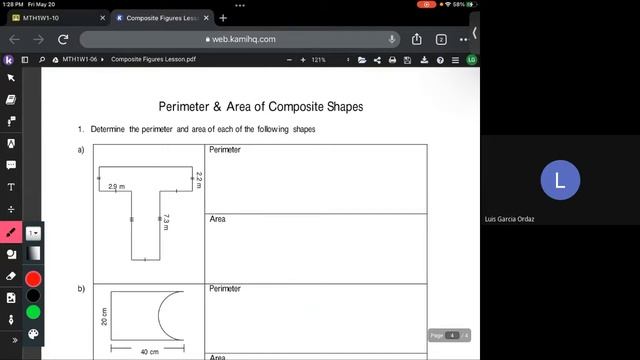Open the tab switcher showing 2 tabs
The image size is (640, 360).
(x=441, y=40)
